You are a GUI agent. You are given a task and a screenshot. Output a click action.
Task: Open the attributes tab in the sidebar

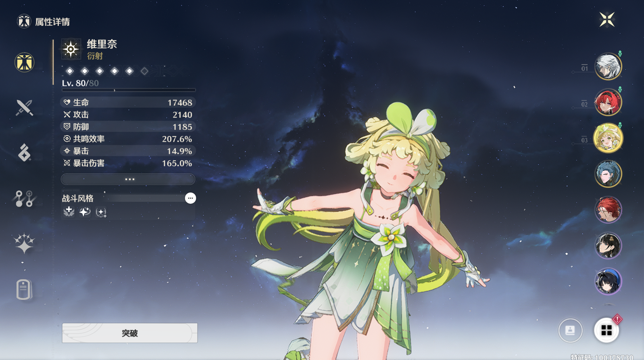(x=25, y=63)
